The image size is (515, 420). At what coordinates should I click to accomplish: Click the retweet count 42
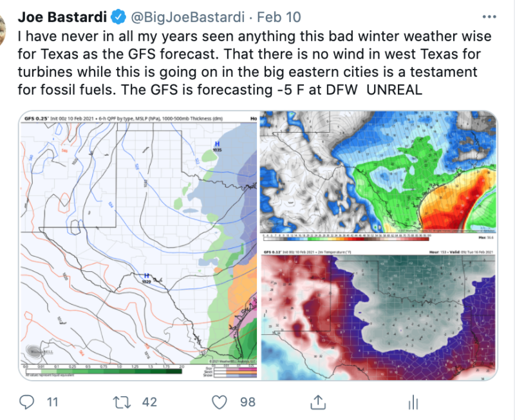149,402
